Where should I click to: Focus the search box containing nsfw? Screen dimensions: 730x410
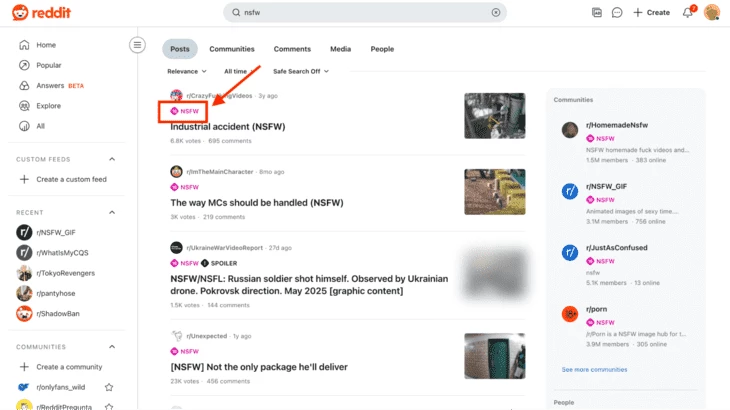coord(365,13)
